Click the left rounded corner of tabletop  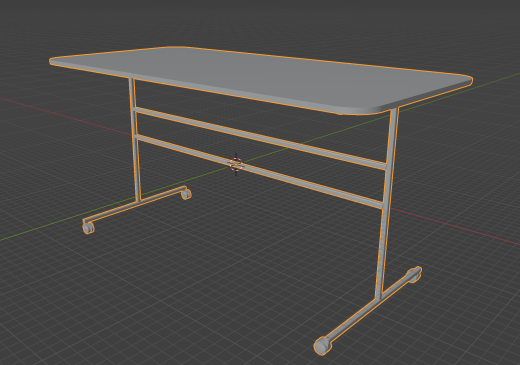(55, 62)
